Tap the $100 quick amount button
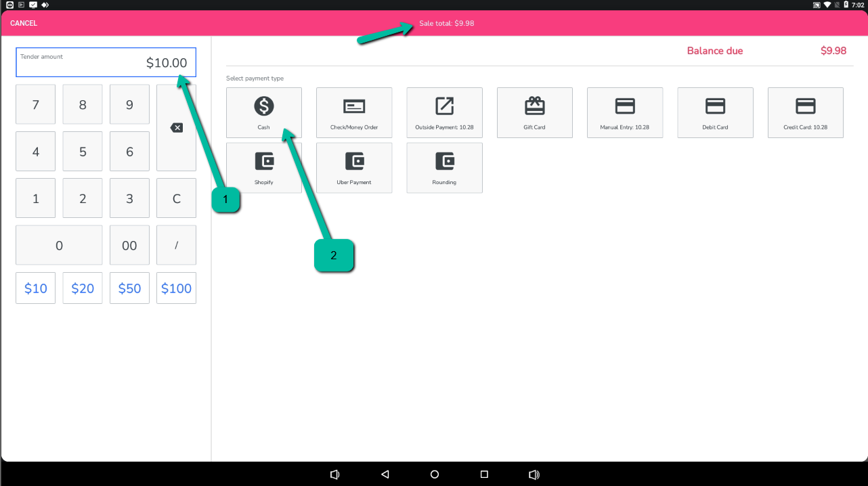The height and width of the screenshot is (486, 868). pyautogui.click(x=176, y=288)
